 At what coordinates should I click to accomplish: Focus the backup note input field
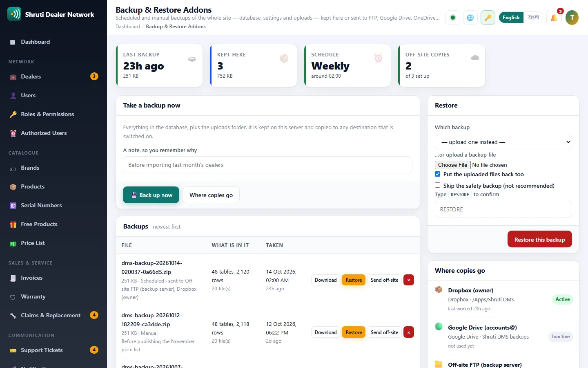(x=268, y=165)
